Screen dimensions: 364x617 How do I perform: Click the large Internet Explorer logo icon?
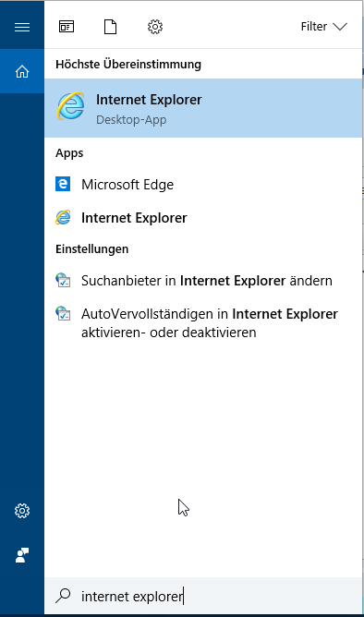point(71,106)
